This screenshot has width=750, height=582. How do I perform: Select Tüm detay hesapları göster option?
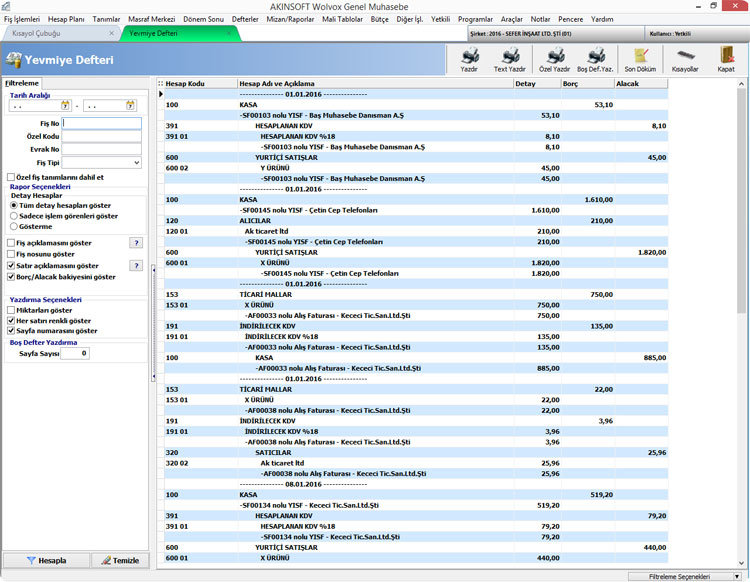coord(14,206)
